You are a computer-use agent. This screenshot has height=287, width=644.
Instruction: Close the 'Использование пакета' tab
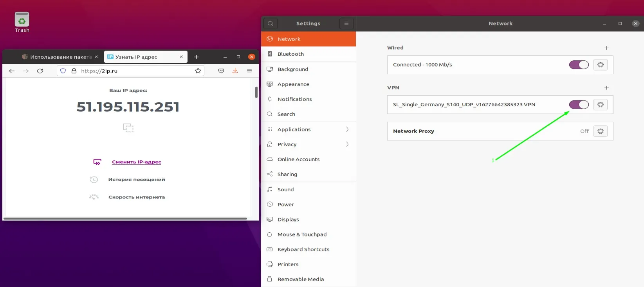pos(96,57)
